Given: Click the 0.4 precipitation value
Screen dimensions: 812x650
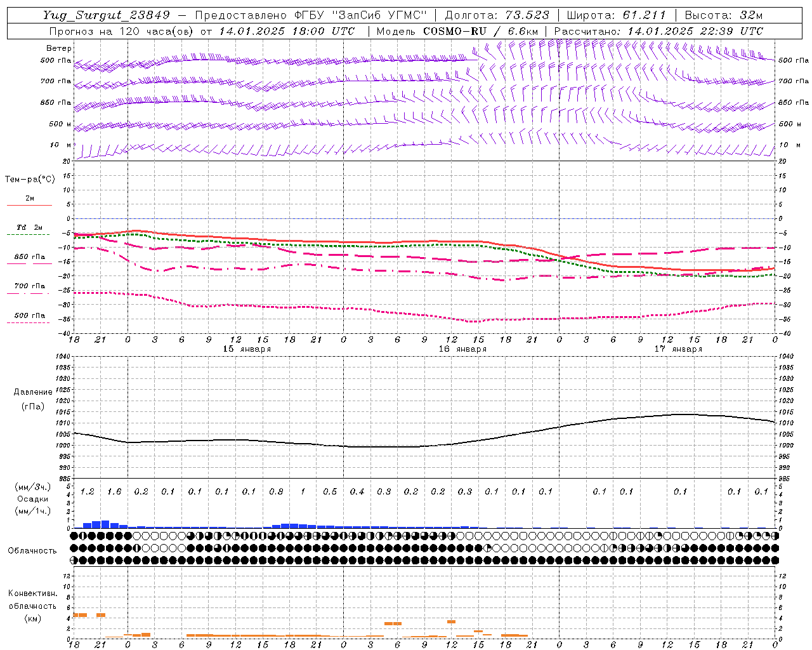Looking at the screenshot, I should pos(357,492).
